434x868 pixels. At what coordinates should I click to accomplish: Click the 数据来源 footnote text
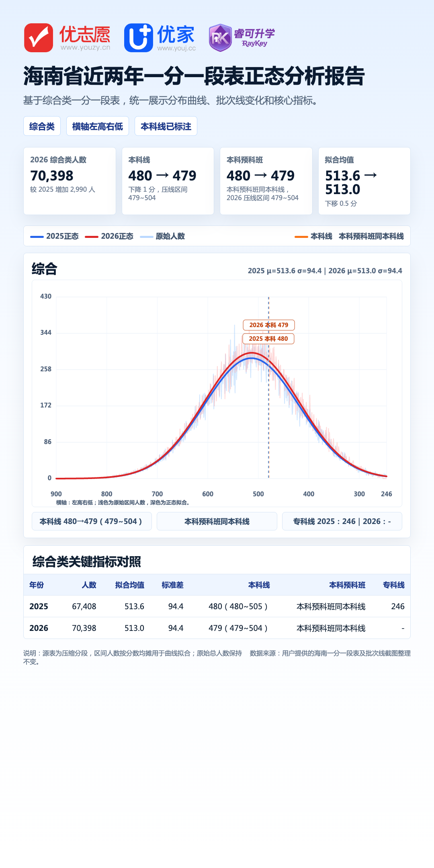click(x=330, y=653)
